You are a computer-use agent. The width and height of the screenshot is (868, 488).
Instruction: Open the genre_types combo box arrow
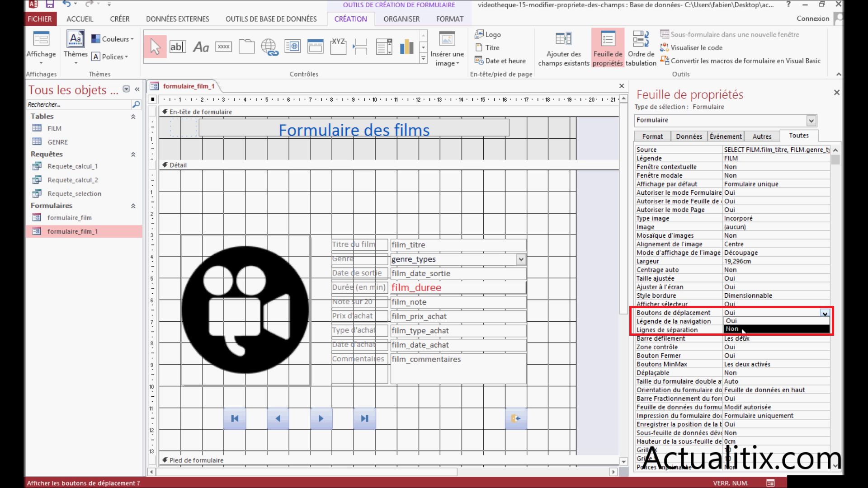click(x=521, y=259)
